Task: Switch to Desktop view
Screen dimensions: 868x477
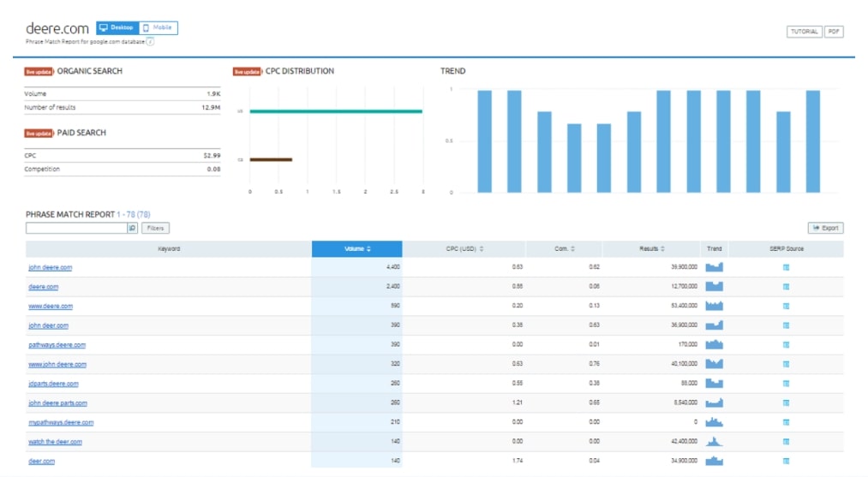Action: coord(117,27)
